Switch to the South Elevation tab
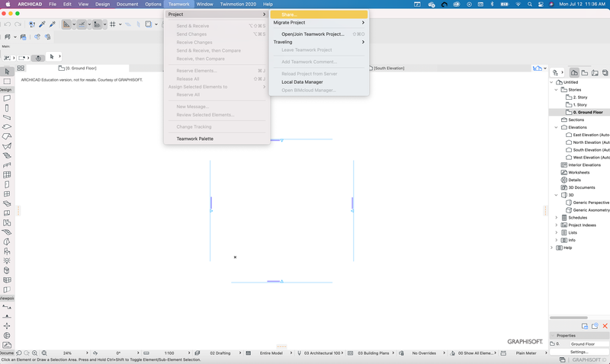Image resolution: width=610 pixels, height=364 pixels. click(387, 68)
